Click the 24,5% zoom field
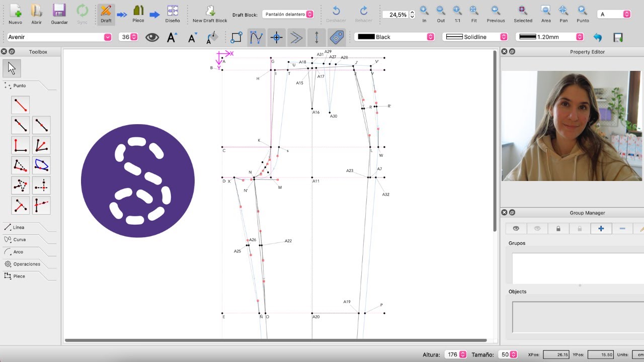 (x=395, y=15)
